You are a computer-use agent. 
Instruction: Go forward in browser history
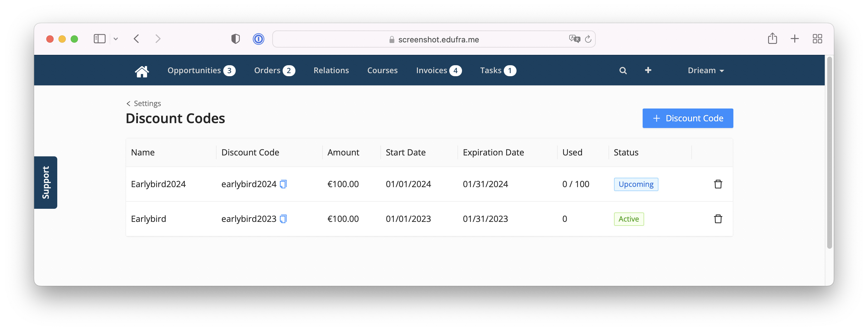[158, 39]
